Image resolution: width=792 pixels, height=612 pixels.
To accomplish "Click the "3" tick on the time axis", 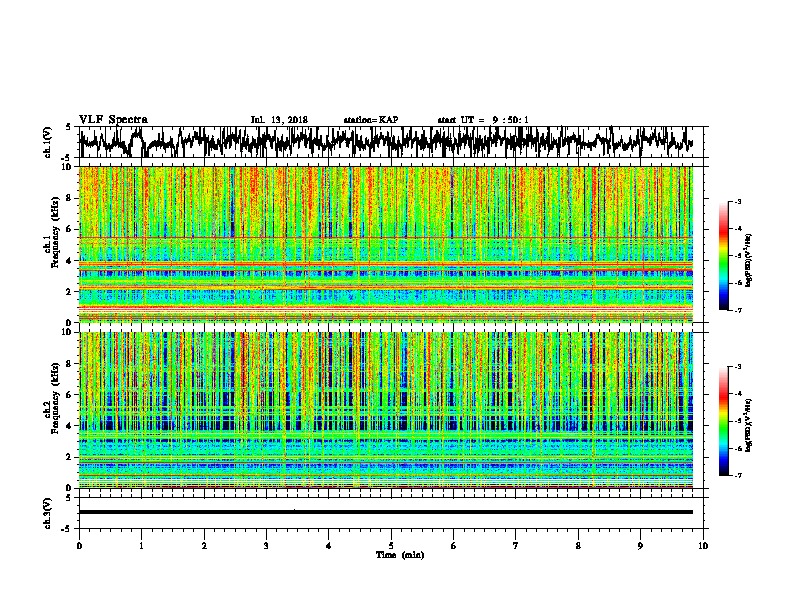I will 266,546.
